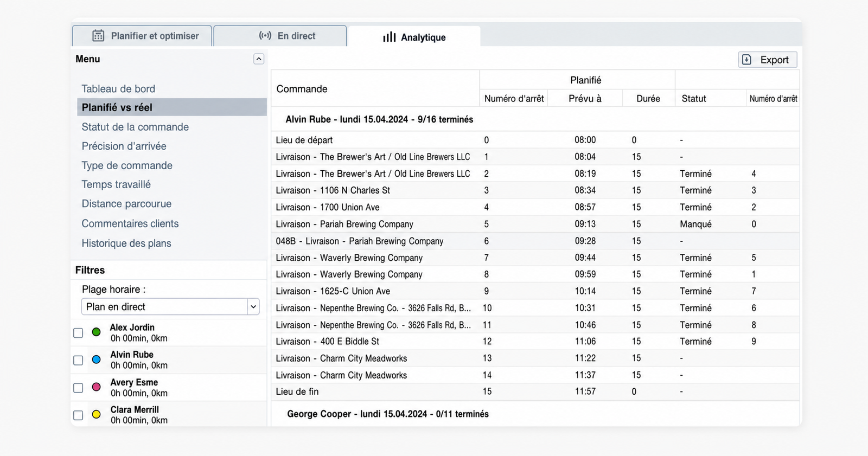Select 048B - Livraison - Pariah Brewing Company row
The image size is (868, 456).
535,241
